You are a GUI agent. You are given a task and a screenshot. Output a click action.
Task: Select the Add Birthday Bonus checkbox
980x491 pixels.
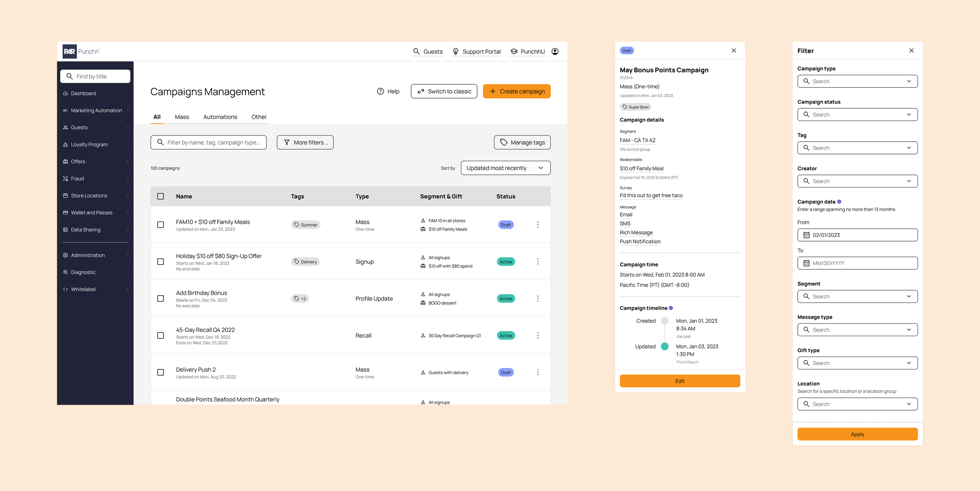[160, 298]
